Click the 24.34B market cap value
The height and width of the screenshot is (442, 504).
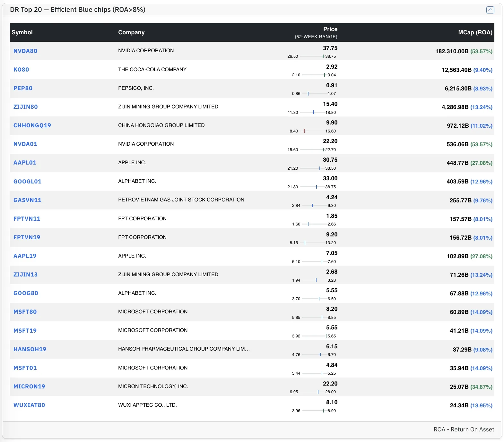point(459,405)
